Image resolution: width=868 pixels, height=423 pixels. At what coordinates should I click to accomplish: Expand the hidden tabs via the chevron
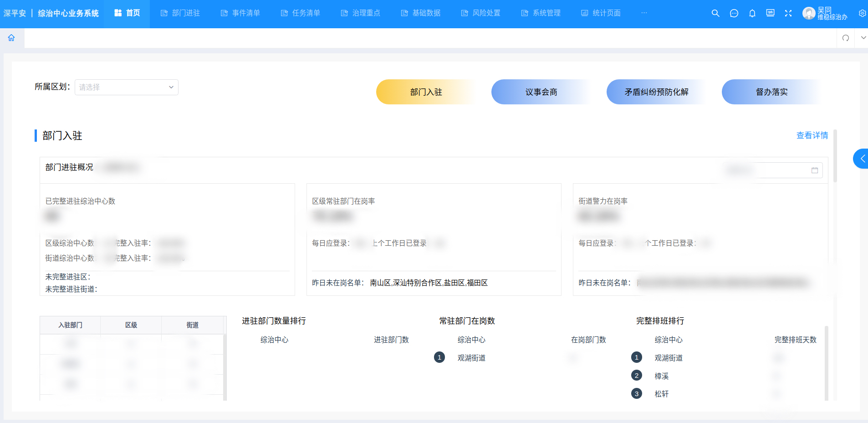coord(864,38)
